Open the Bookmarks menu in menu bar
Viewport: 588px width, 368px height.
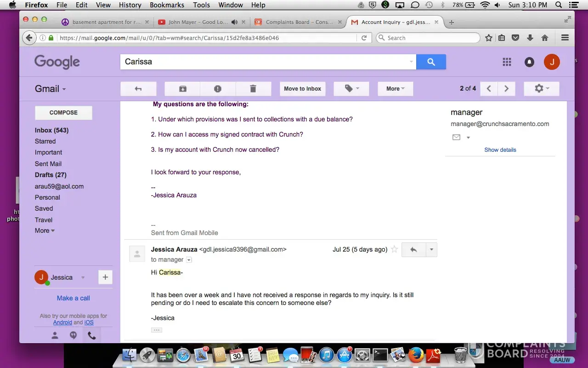tap(166, 5)
